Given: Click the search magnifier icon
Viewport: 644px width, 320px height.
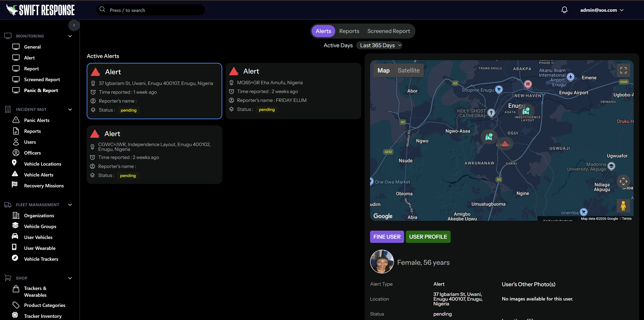Looking at the screenshot, I should click(102, 10).
